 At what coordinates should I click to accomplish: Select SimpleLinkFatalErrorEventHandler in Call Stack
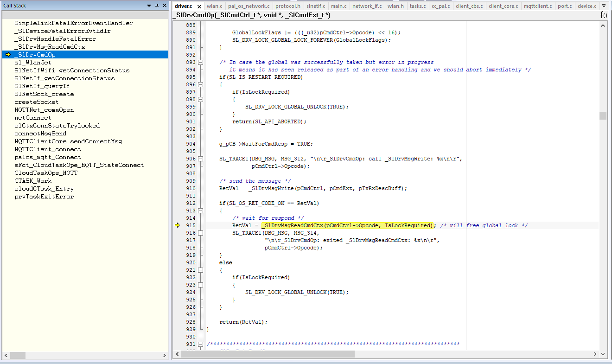(74, 23)
